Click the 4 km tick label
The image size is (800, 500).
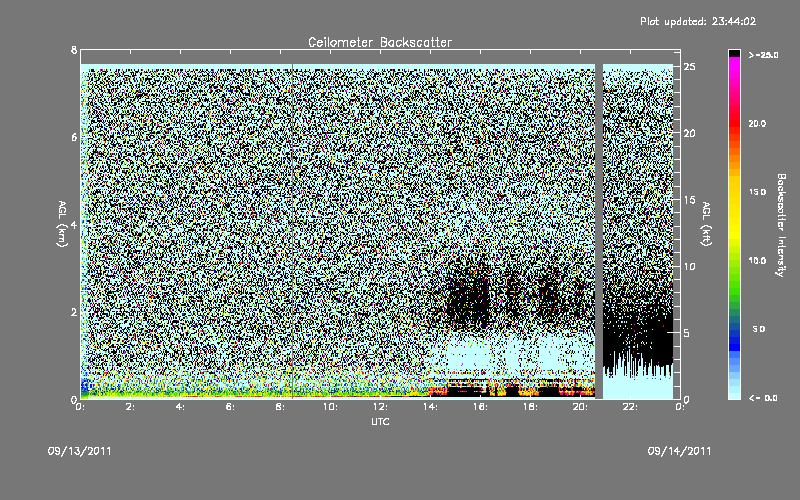pos(74,224)
